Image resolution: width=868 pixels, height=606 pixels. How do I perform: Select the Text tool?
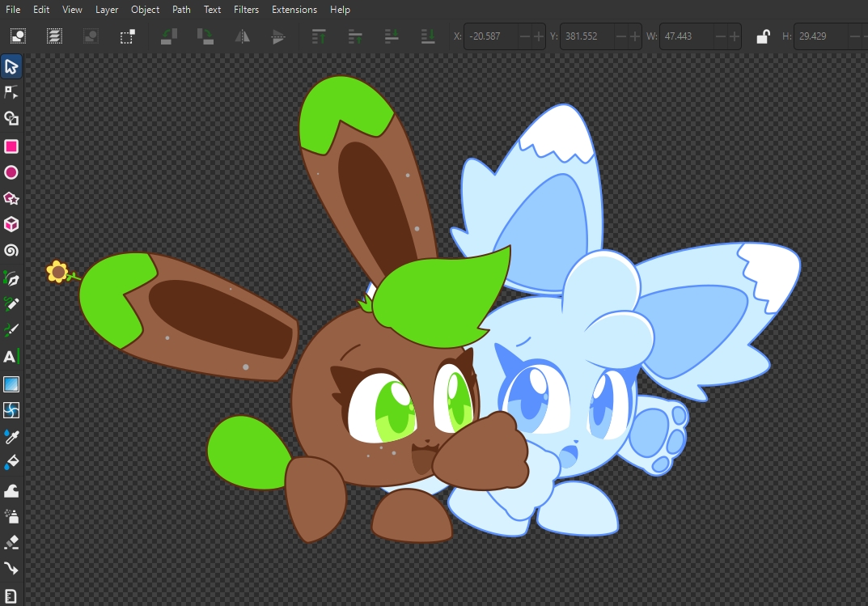tap(11, 357)
